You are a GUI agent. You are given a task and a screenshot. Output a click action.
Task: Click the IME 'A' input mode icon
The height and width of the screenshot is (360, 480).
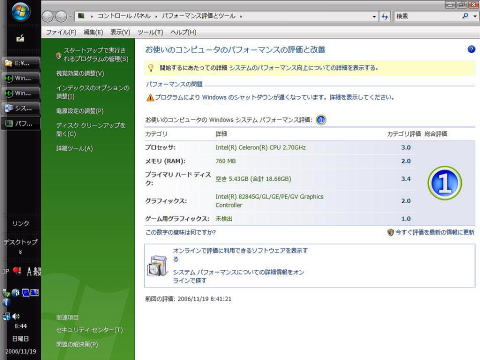point(30,271)
